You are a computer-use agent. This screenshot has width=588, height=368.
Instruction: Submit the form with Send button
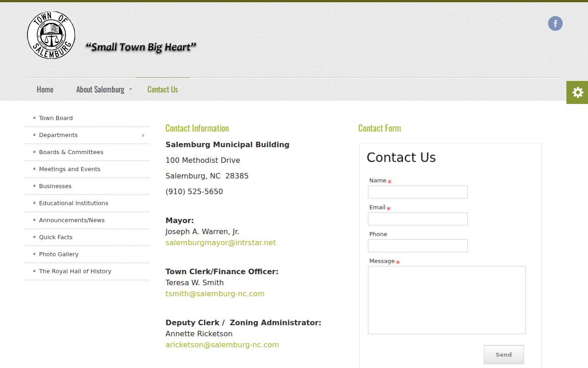(x=503, y=355)
